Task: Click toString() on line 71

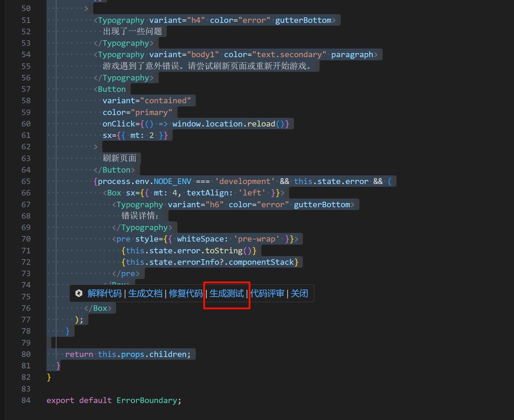Action: (x=228, y=251)
